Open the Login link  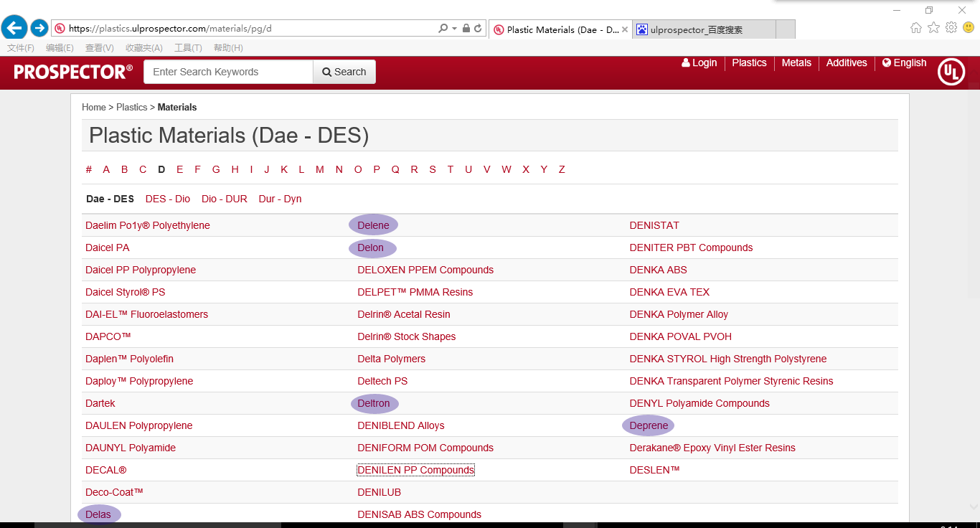699,62
